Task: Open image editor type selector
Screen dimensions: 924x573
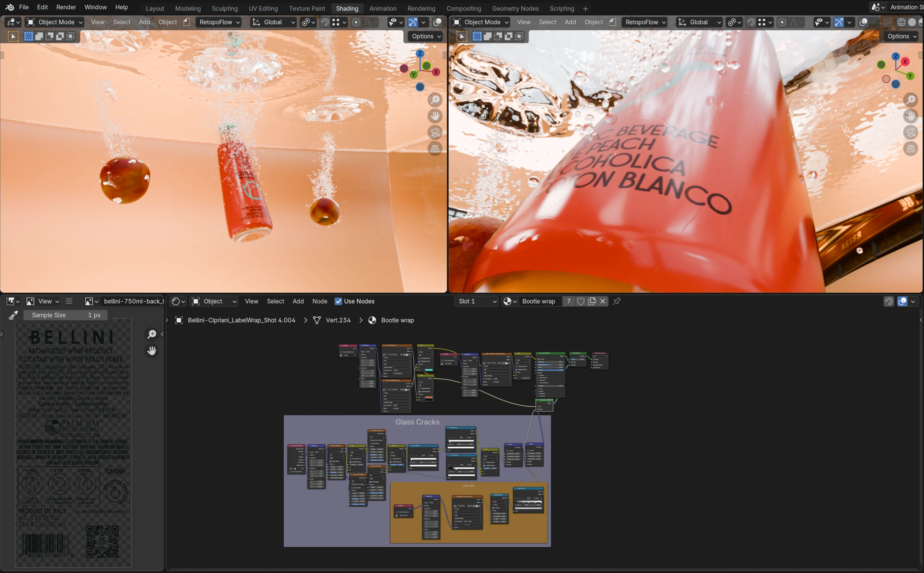Action: pyautogui.click(x=13, y=301)
